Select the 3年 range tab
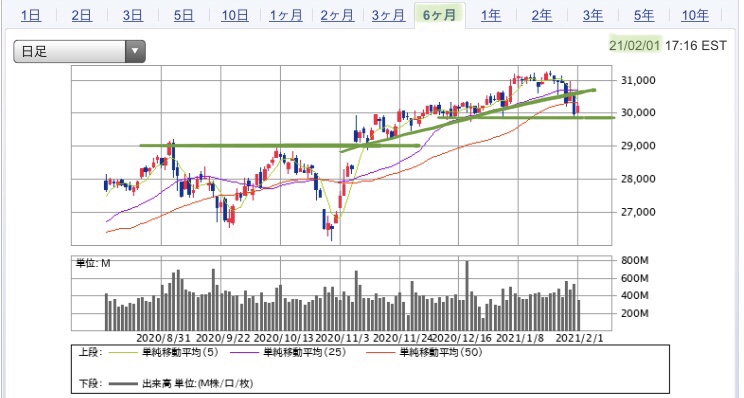 [593, 16]
